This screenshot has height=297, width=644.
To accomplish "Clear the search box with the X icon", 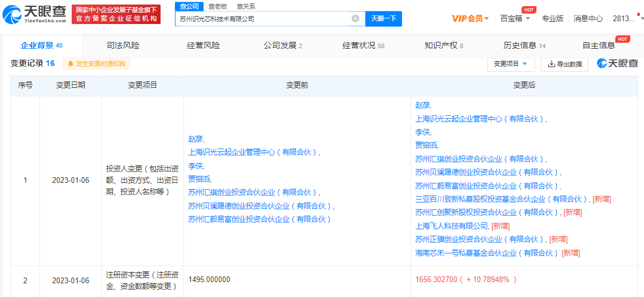I will tap(356, 18).
